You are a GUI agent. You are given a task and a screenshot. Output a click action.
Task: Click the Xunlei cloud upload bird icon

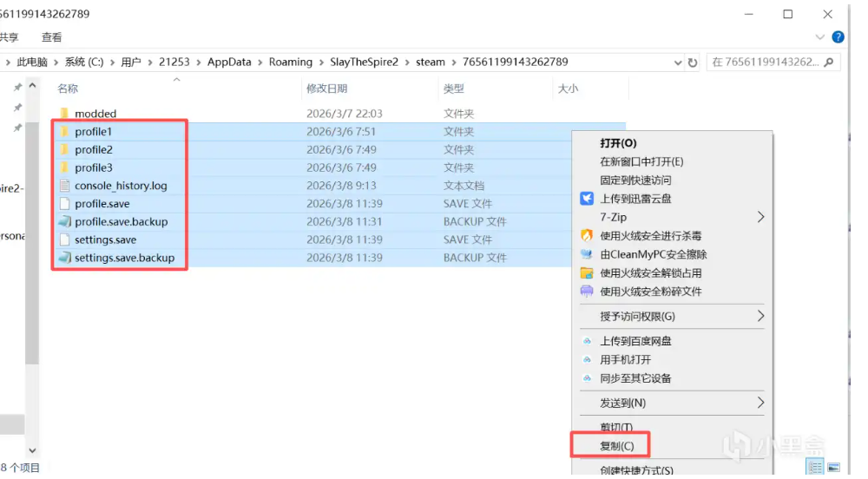click(x=587, y=199)
